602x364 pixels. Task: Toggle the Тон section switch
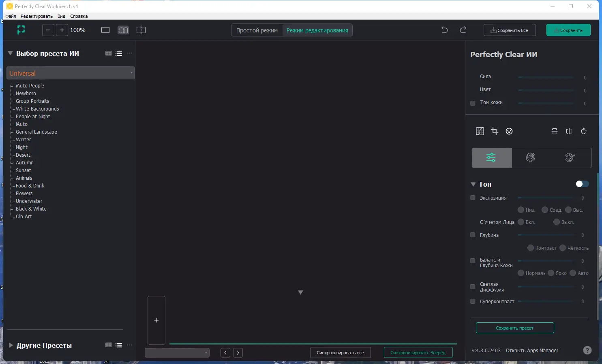pos(582,184)
